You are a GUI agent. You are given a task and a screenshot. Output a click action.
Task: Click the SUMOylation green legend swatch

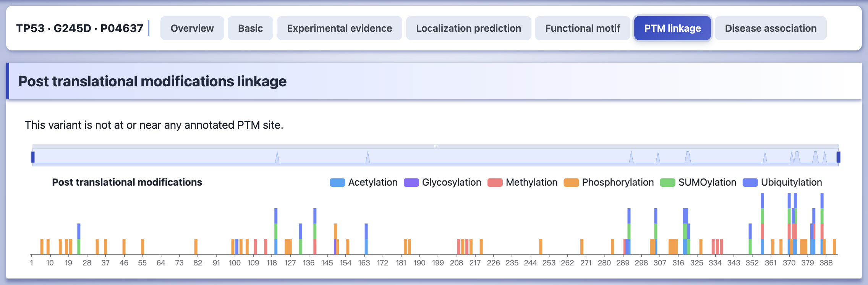coord(668,183)
